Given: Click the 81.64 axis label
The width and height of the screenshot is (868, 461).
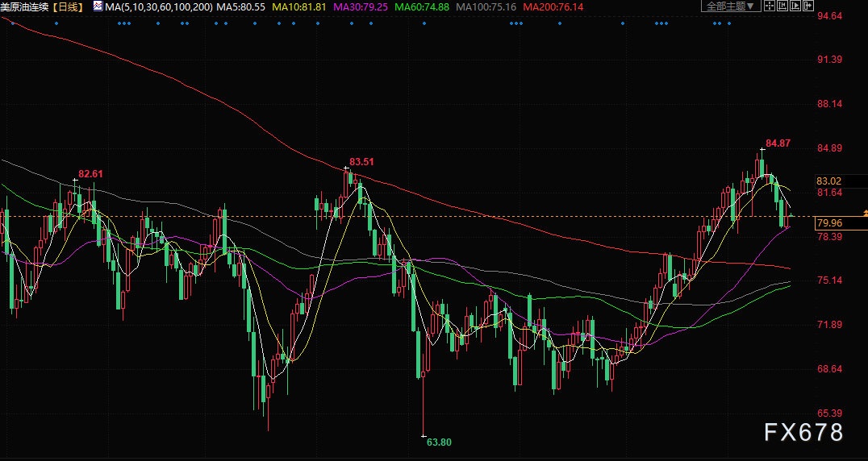Looking at the screenshot, I should click(830, 192).
